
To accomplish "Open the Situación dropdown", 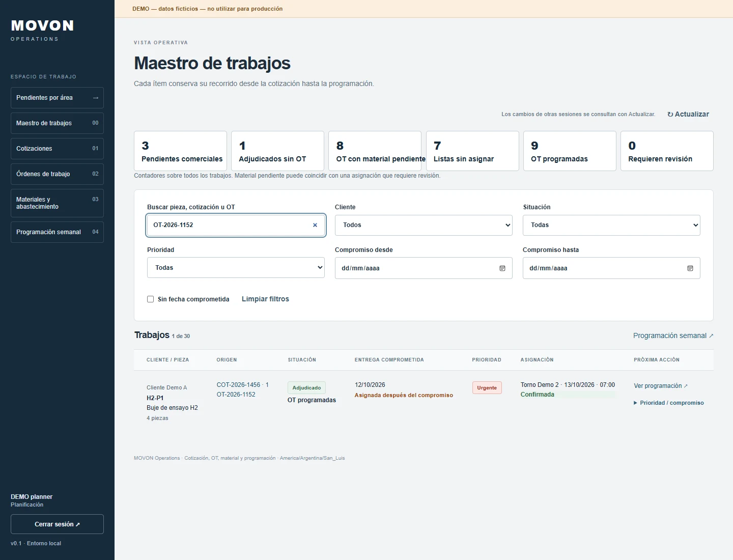I will click(611, 225).
